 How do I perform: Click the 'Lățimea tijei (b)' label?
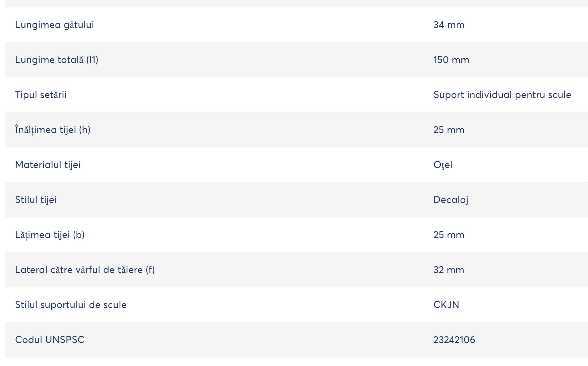50,235
